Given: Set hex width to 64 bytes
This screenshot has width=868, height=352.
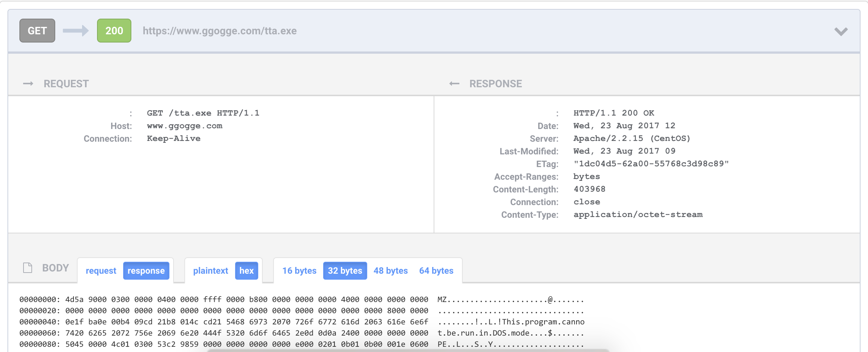Looking at the screenshot, I should (x=436, y=271).
